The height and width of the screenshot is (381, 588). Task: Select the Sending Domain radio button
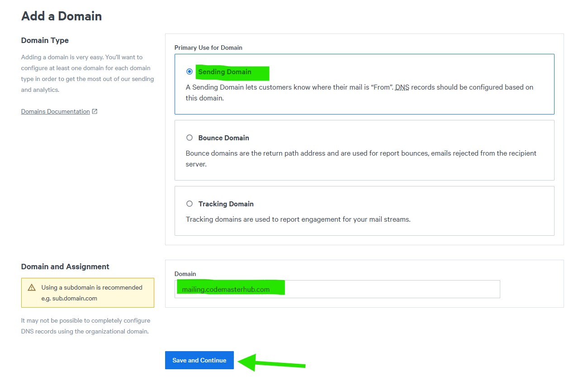coord(190,71)
